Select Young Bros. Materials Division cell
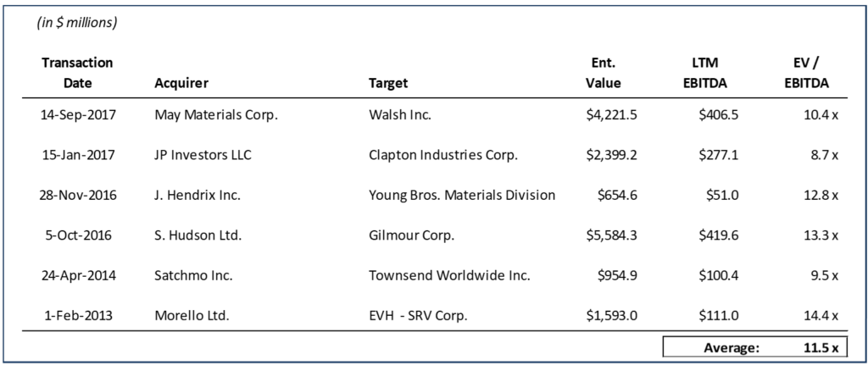The width and height of the screenshot is (868, 365). pos(462,196)
